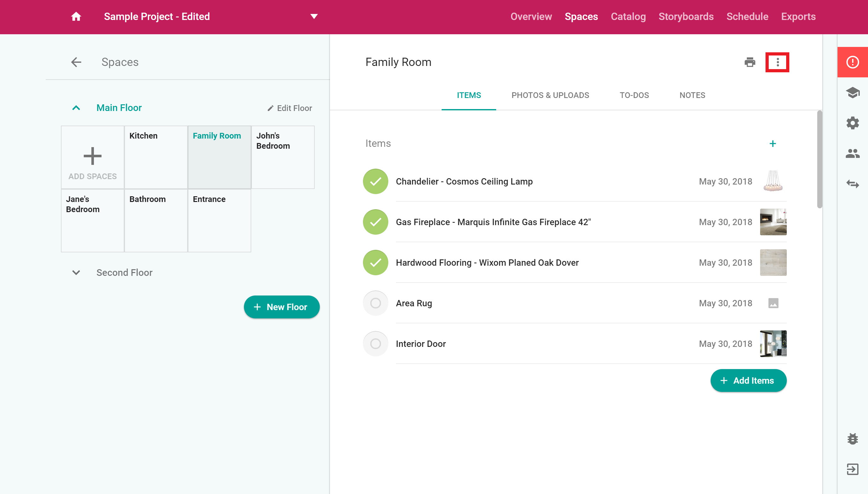Open the team members people icon
Screen dimensions: 868x494
(852, 154)
